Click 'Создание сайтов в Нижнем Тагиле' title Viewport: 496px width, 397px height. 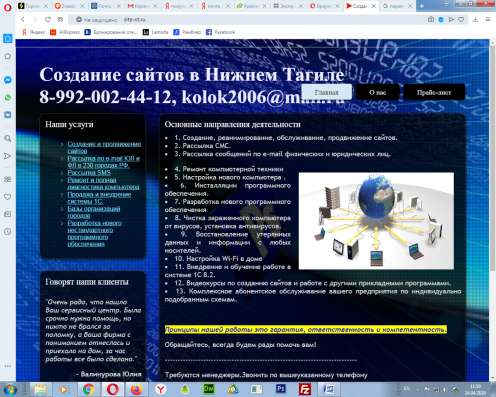click(192, 74)
